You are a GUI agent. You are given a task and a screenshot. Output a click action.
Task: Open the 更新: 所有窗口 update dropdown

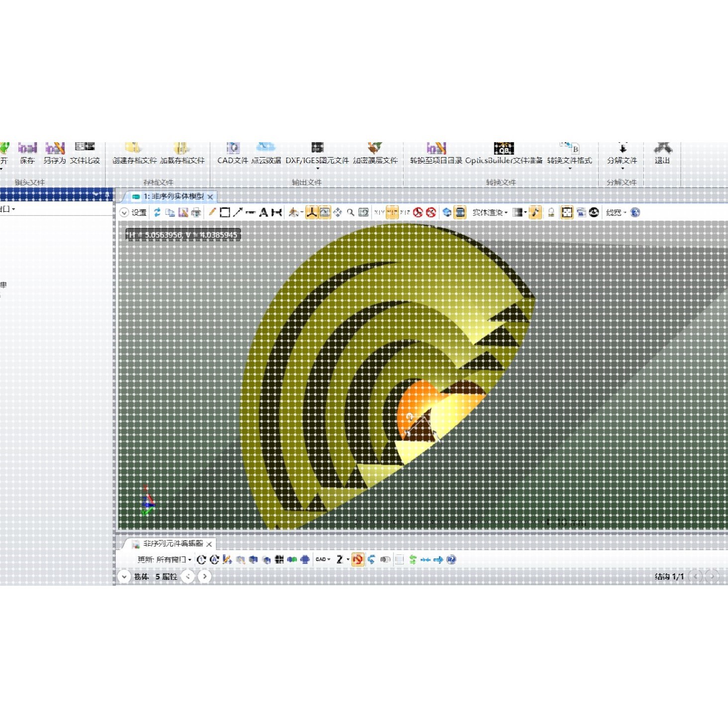165,559
